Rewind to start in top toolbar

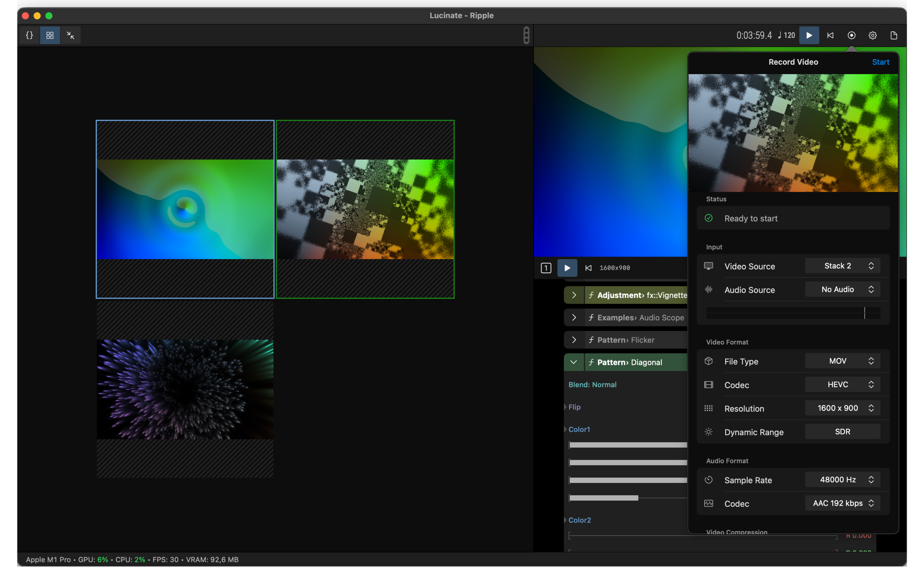[830, 35]
